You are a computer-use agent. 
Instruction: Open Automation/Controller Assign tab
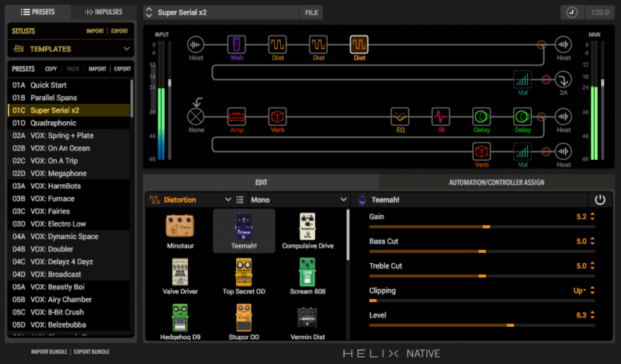(496, 182)
